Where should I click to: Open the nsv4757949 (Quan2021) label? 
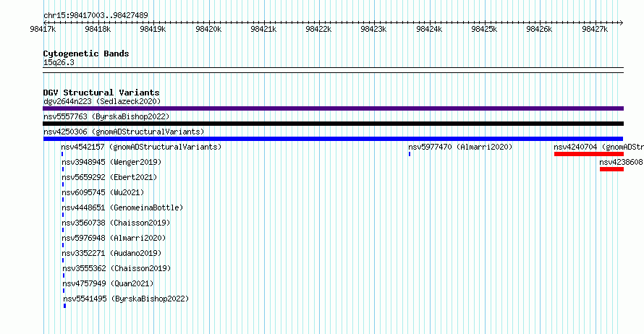point(108,283)
